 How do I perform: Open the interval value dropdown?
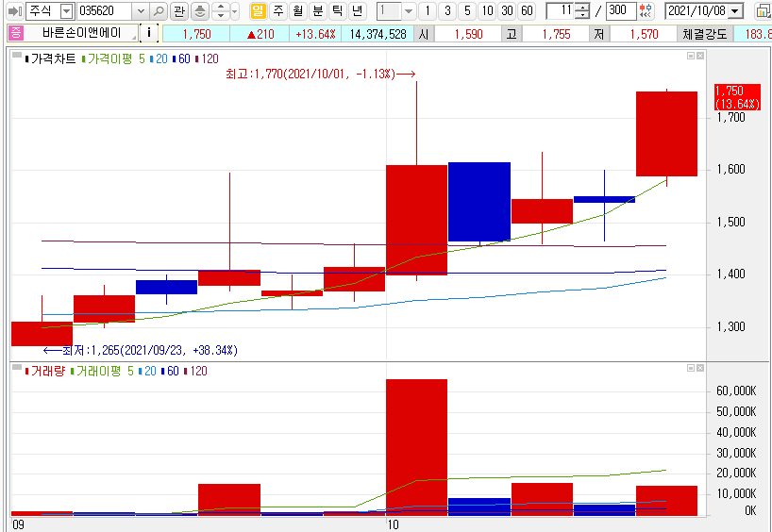click(x=409, y=10)
